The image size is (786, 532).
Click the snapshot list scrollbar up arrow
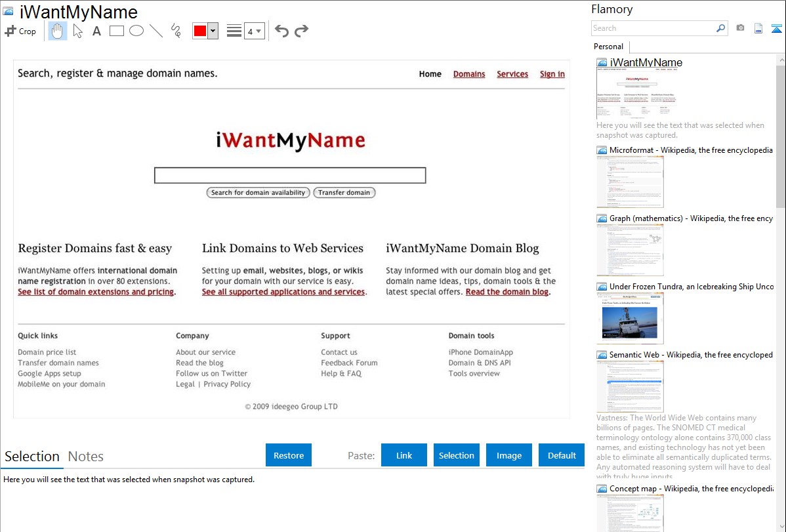pos(781,60)
